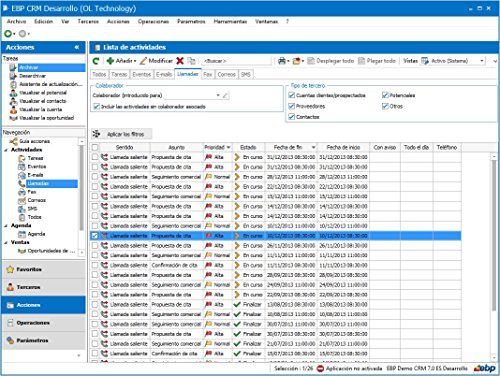This screenshot has height=376, width=500.
Task: Open the Herramientas menu
Action: pos(230,21)
